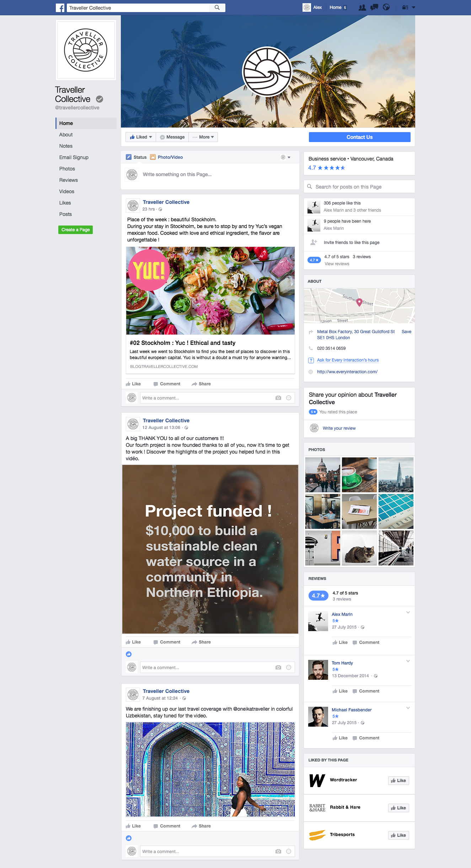
Task: Click emoji icon in Uzbekistan post comment box
Action: coord(289,851)
